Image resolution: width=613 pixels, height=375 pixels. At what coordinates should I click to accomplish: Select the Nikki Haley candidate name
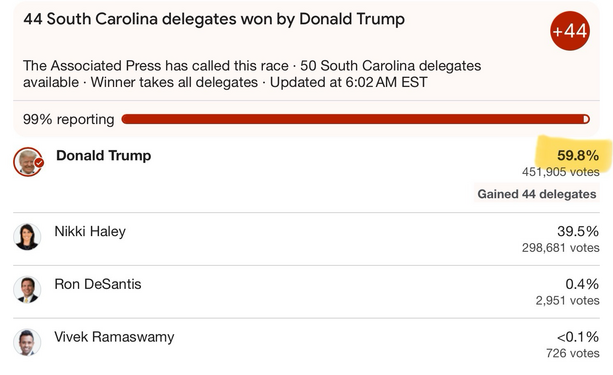[90, 231]
